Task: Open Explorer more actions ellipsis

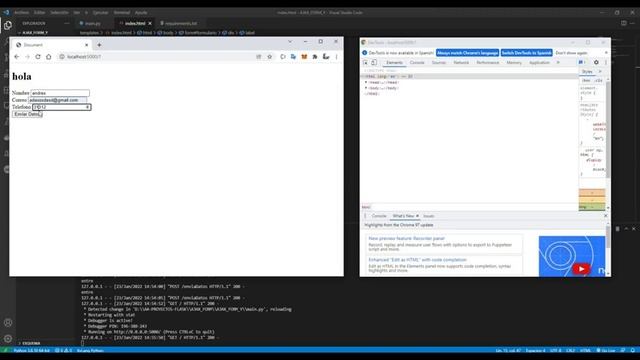Action: coord(67,23)
